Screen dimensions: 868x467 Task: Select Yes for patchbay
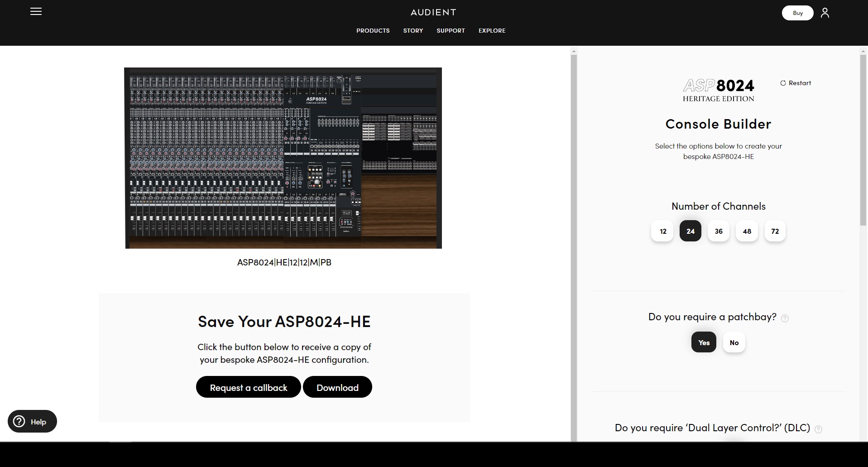pos(704,342)
